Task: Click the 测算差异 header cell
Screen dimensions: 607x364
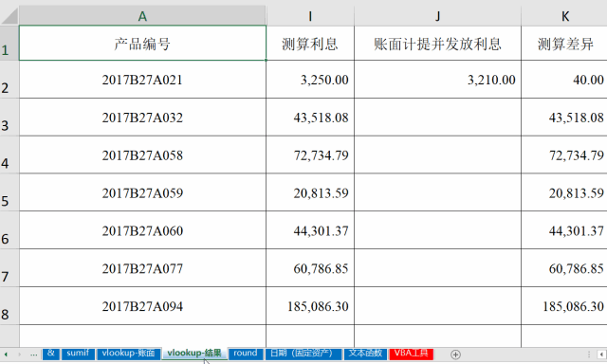Action: click(564, 43)
